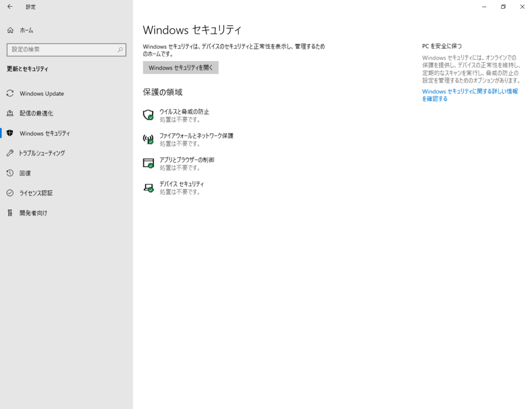Open the ホーム home icon

coord(10,30)
